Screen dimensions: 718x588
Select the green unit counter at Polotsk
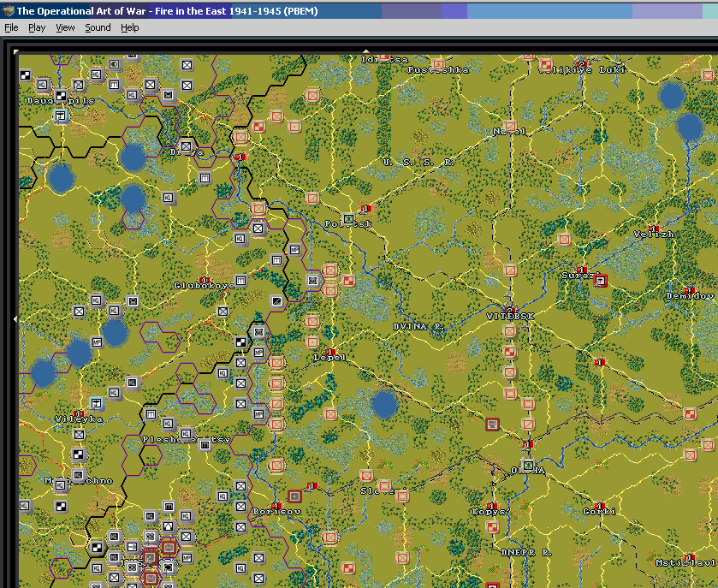348,219
